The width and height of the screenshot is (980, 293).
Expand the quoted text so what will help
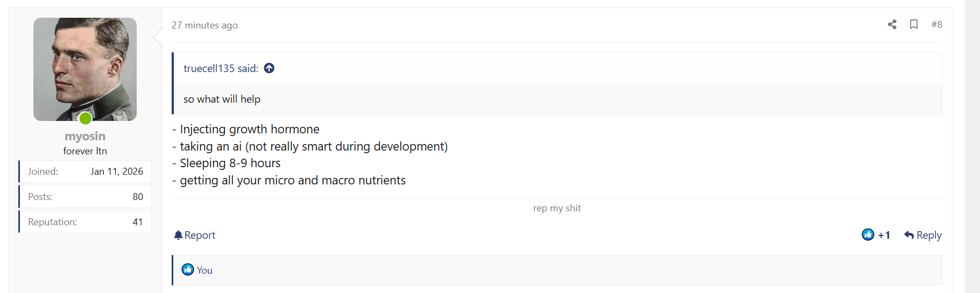222,99
